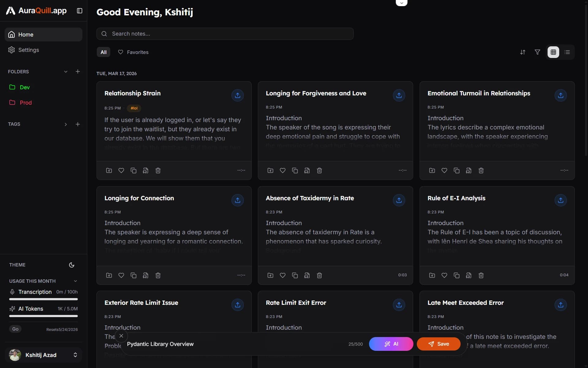Viewport: 588px width, 368px height.
Task: Click the AI Tokens usage progress bar
Action: coord(43,316)
